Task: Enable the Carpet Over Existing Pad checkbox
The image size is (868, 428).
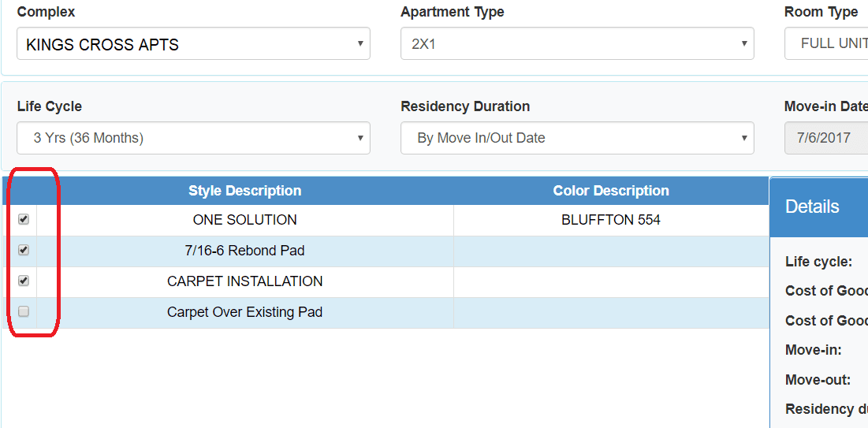Action: [x=24, y=311]
